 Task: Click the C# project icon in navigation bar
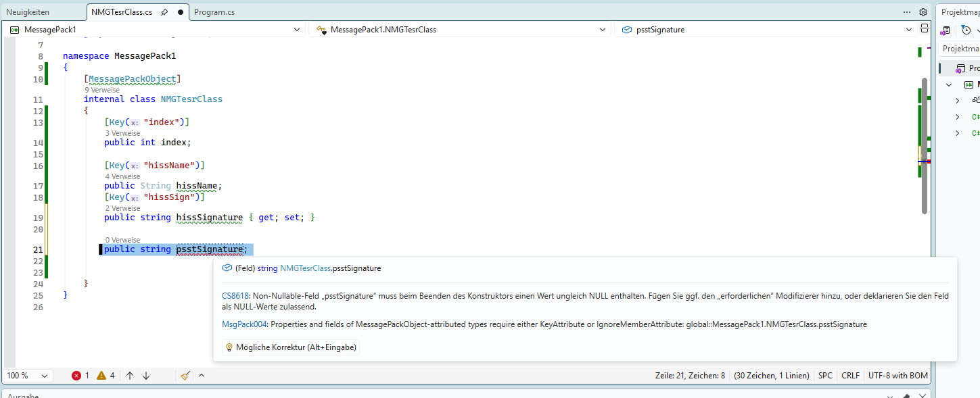click(14, 30)
